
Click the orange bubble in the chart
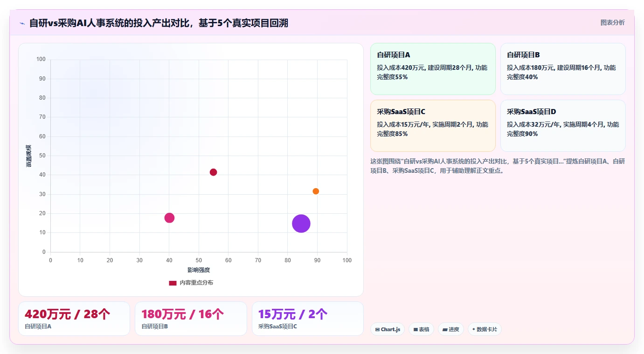316,191
